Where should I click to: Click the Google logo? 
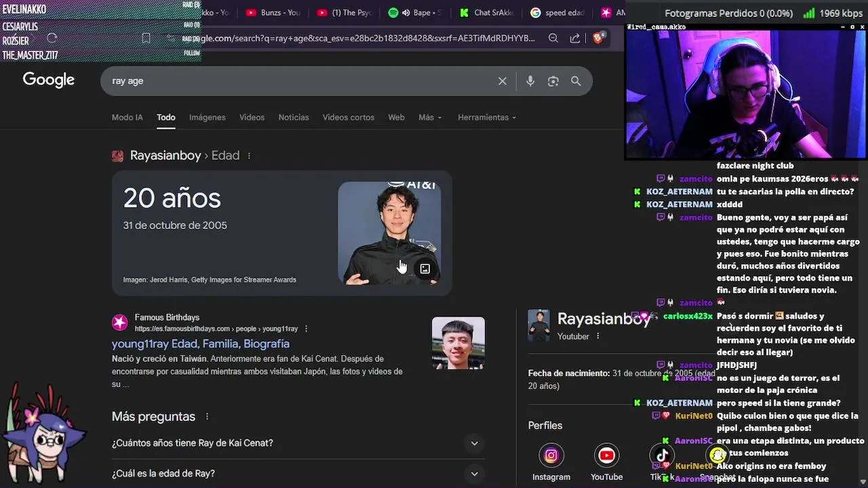pyautogui.click(x=49, y=80)
